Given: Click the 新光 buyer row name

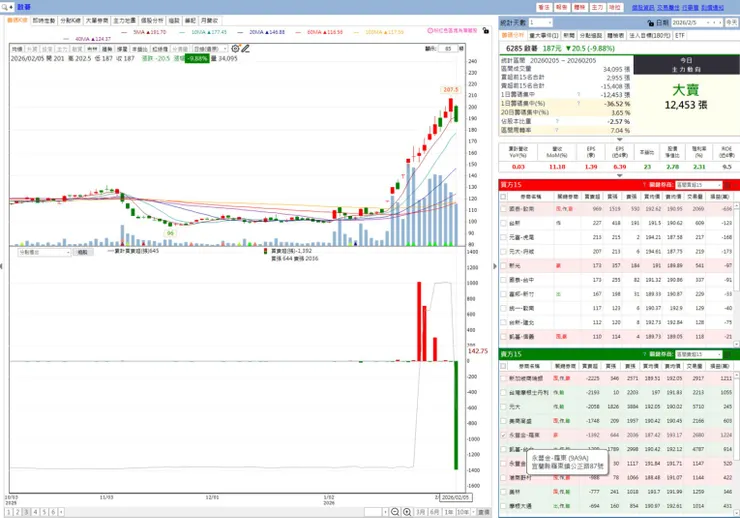Looking at the screenshot, I should pyautogui.click(x=514, y=266).
